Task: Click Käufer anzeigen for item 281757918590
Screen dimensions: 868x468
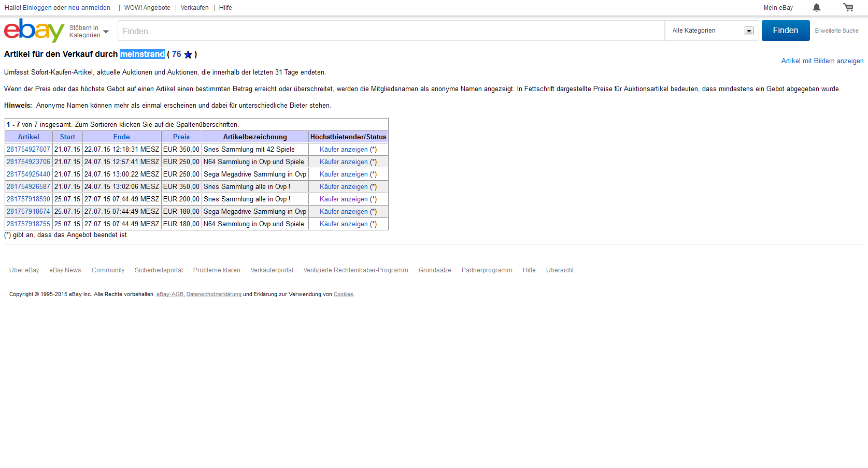Action: pos(344,199)
